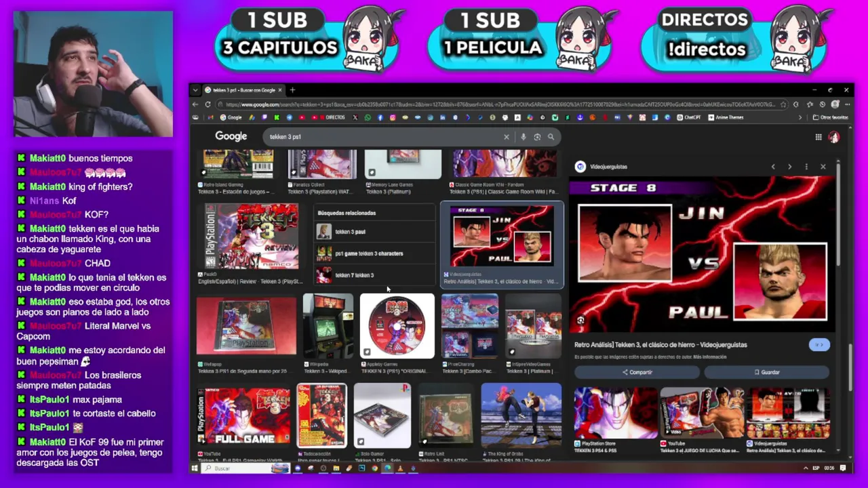
Task: Open PlayStation Store related image thumbnail
Action: [x=616, y=413]
